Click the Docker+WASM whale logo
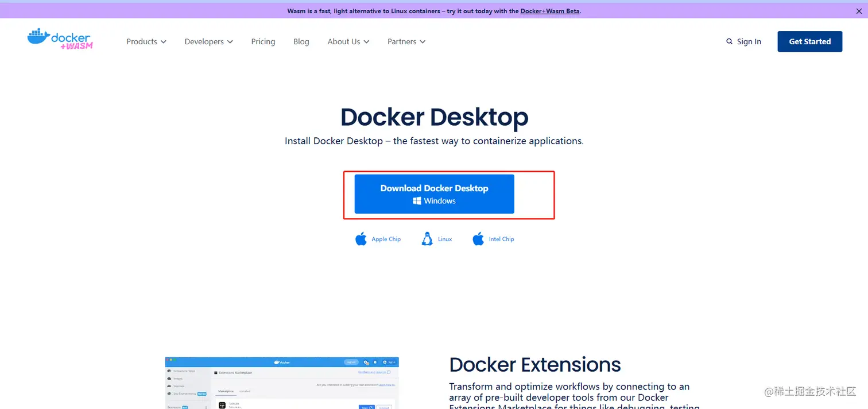868x409 pixels. pyautogui.click(x=60, y=39)
